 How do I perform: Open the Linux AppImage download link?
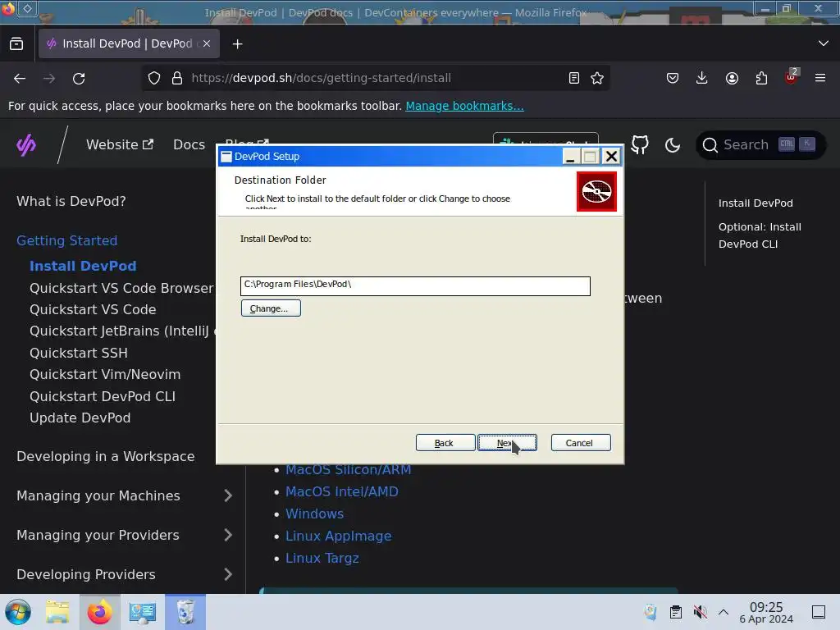338,536
